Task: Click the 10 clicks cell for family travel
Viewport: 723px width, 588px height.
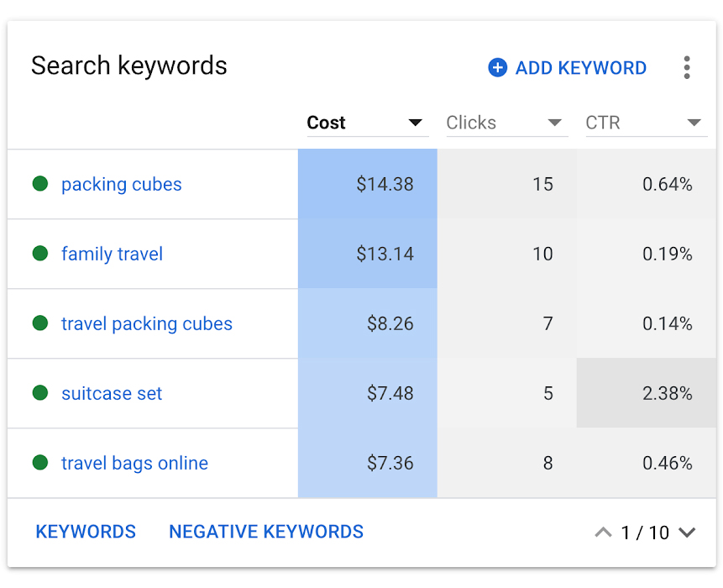Action: point(506,254)
